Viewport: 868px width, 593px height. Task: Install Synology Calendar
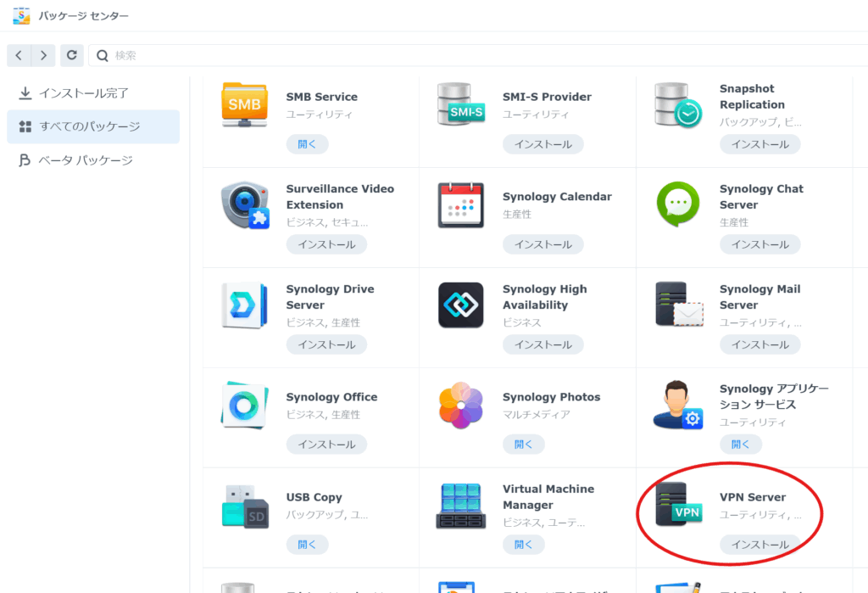click(543, 244)
